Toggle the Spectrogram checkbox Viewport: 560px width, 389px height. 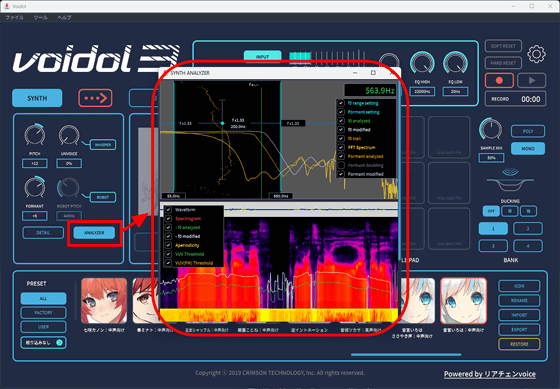pyautogui.click(x=168, y=219)
